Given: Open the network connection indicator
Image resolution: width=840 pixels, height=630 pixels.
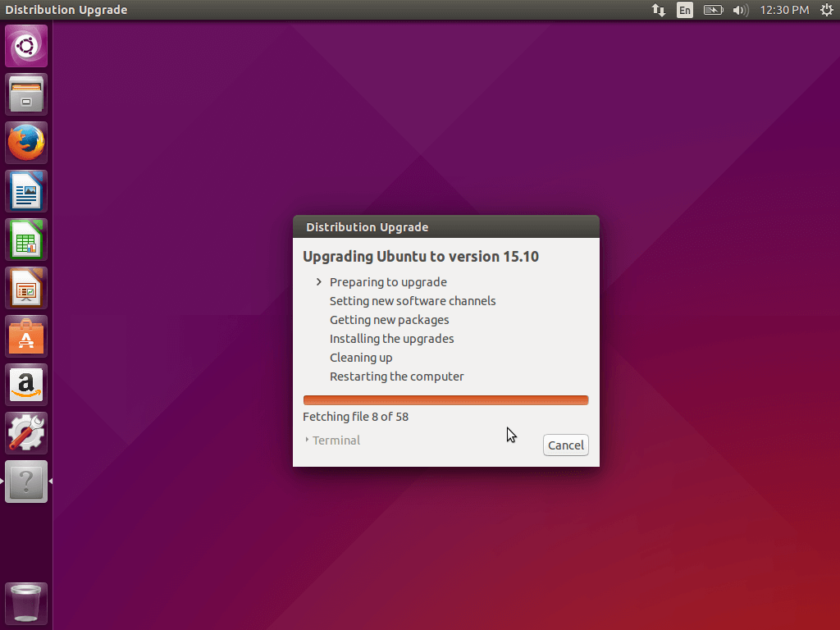Looking at the screenshot, I should point(659,10).
